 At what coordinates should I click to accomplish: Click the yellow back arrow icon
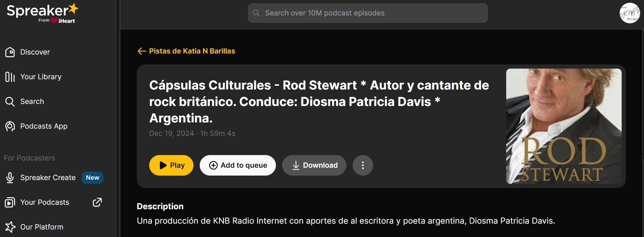pyautogui.click(x=142, y=51)
